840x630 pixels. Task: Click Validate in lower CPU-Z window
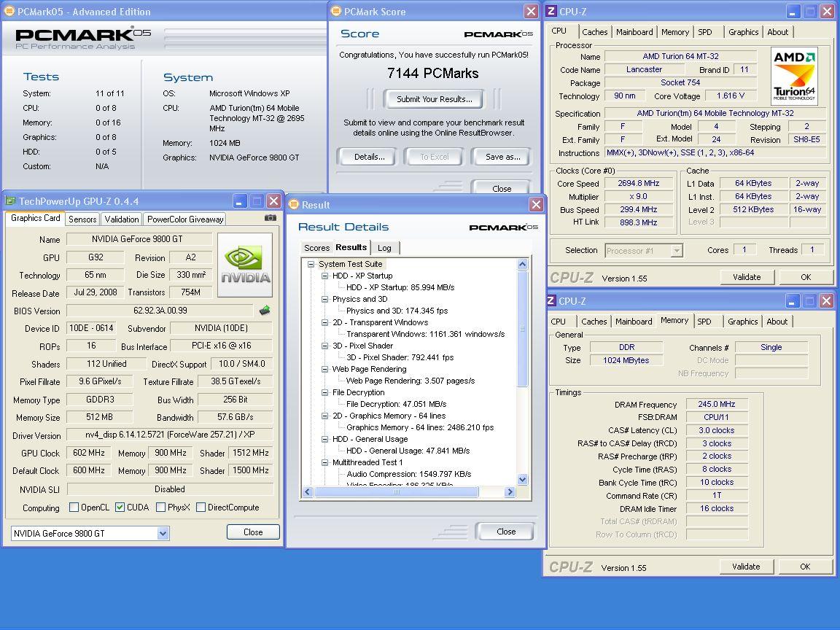point(746,567)
